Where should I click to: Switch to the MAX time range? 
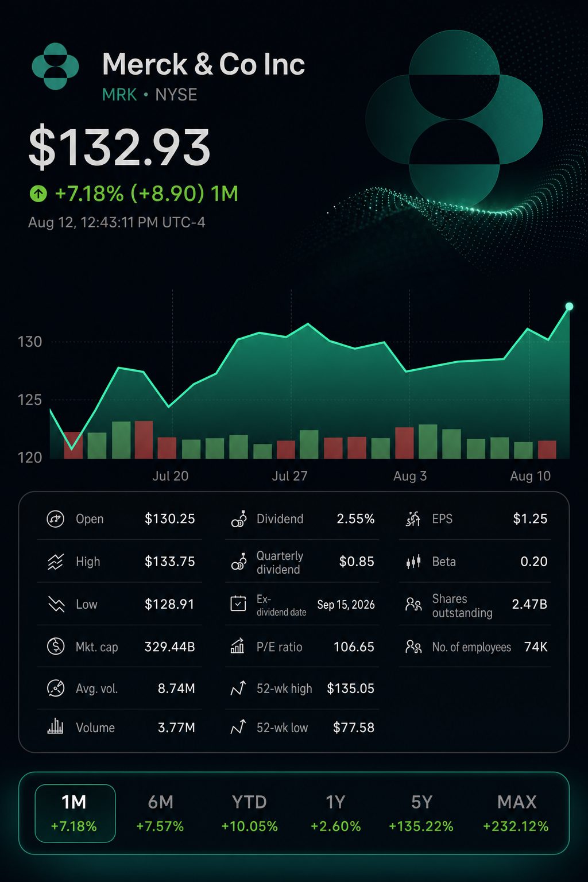[516, 813]
